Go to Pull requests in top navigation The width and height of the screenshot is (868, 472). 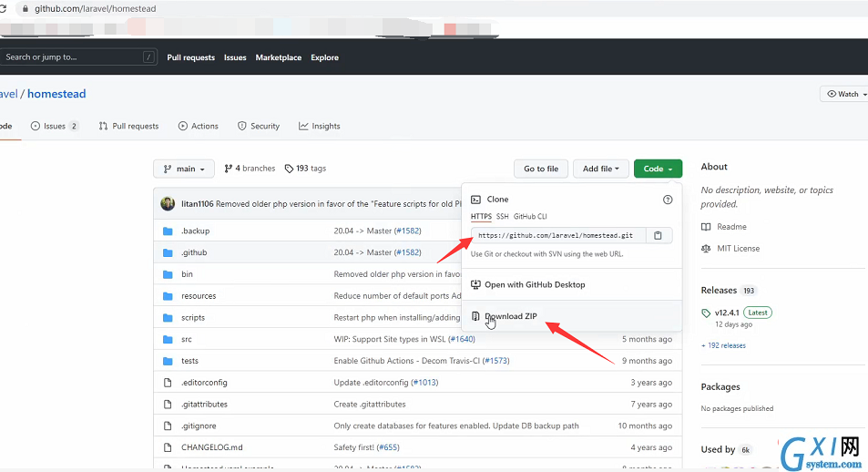[x=191, y=57]
